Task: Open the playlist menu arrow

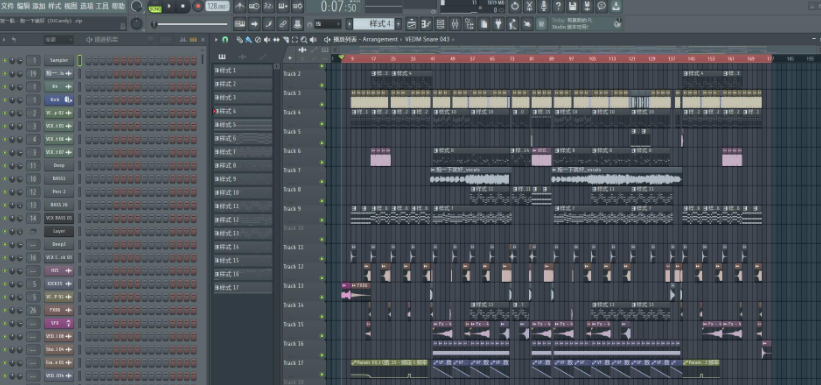Action: [x=216, y=40]
